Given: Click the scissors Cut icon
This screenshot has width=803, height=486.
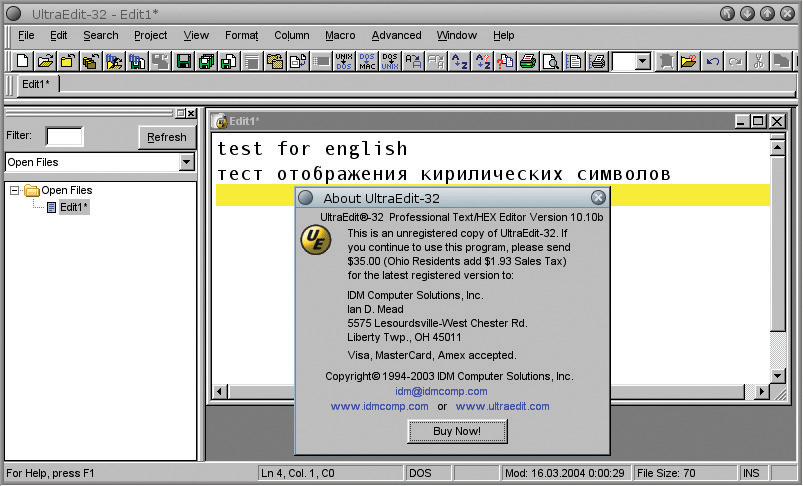Looking at the screenshot, I should point(758,62).
